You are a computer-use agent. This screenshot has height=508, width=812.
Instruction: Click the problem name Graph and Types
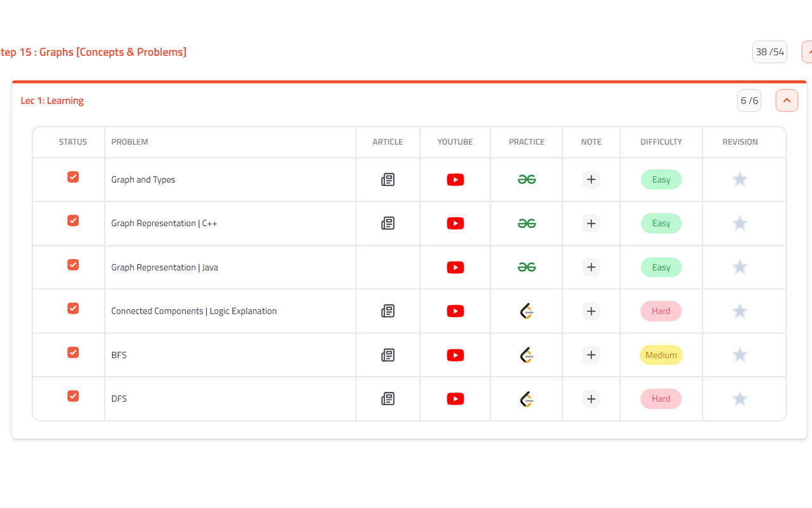pos(143,180)
